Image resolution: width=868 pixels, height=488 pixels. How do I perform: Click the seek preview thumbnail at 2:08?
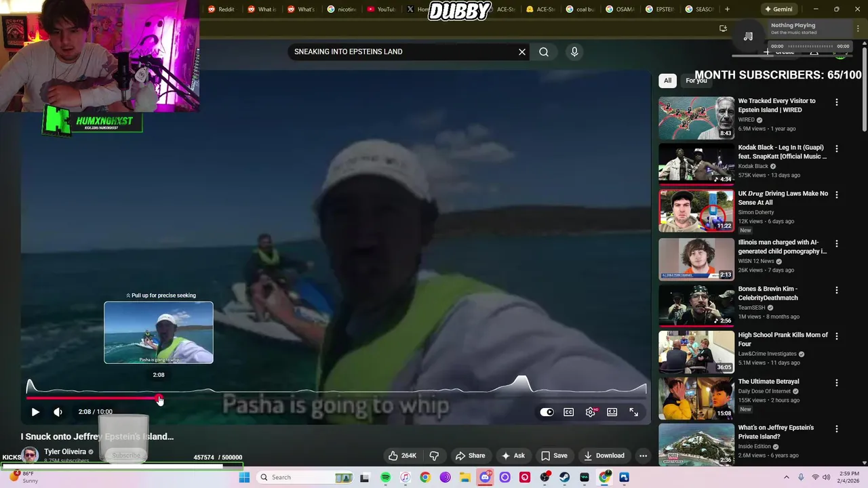click(x=159, y=333)
